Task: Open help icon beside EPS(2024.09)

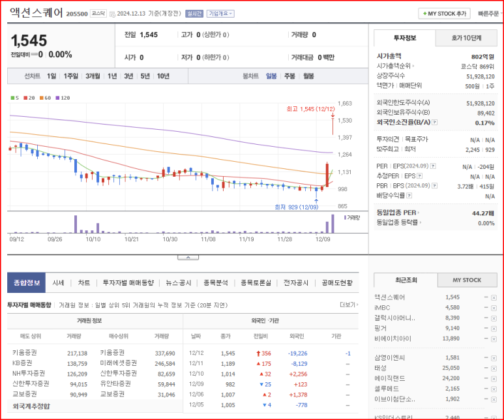Action: pyautogui.click(x=434, y=166)
